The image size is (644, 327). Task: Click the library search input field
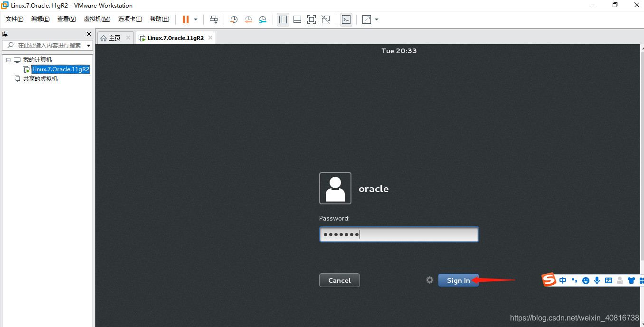47,46
